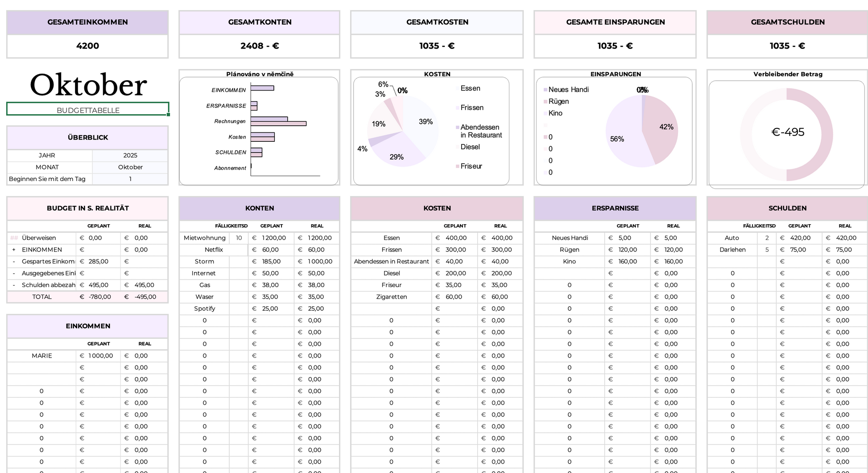
Task: Click the Neues Handi legend color marker
Action: tap(545, 90)
